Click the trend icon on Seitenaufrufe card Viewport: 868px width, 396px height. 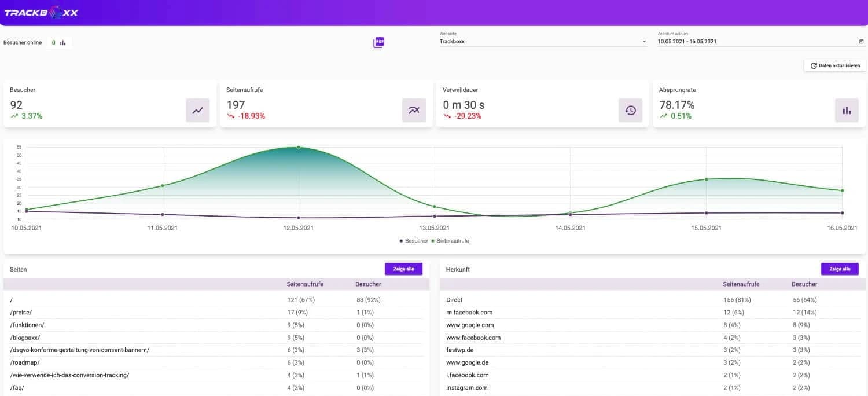[x=414, y=110]
